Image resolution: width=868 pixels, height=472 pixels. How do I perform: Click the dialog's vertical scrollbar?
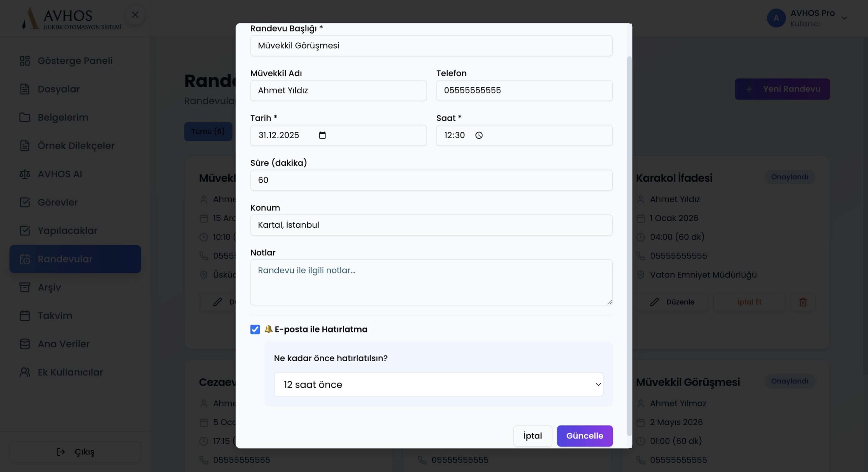629,237
